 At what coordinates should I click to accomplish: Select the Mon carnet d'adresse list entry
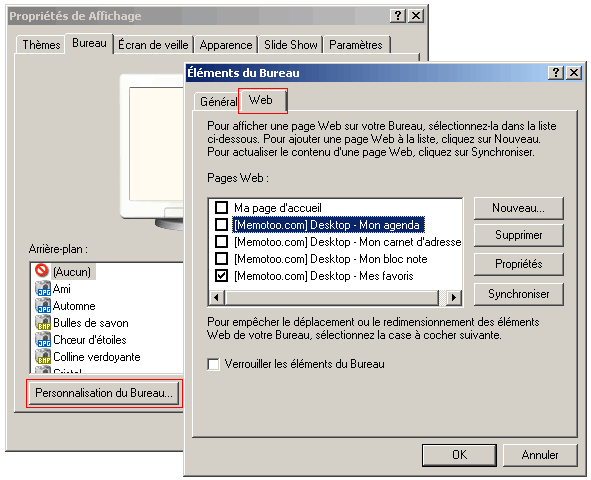[x=348, y=242]
